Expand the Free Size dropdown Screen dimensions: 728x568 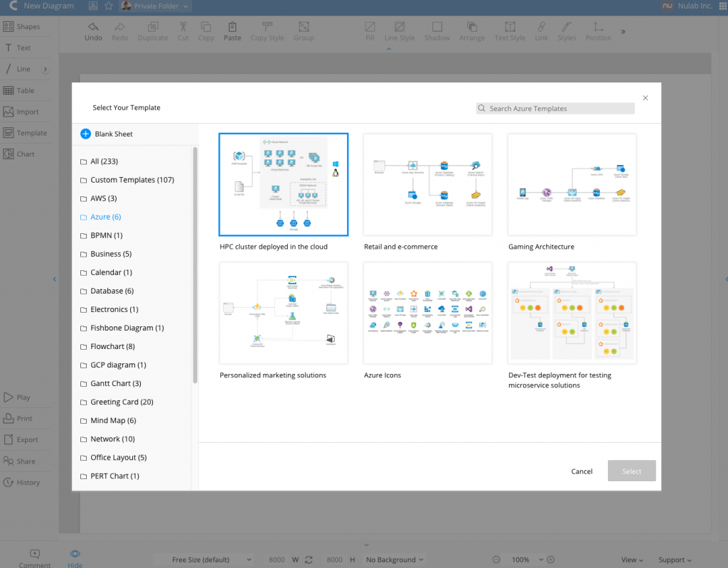[x=205, y=559]
